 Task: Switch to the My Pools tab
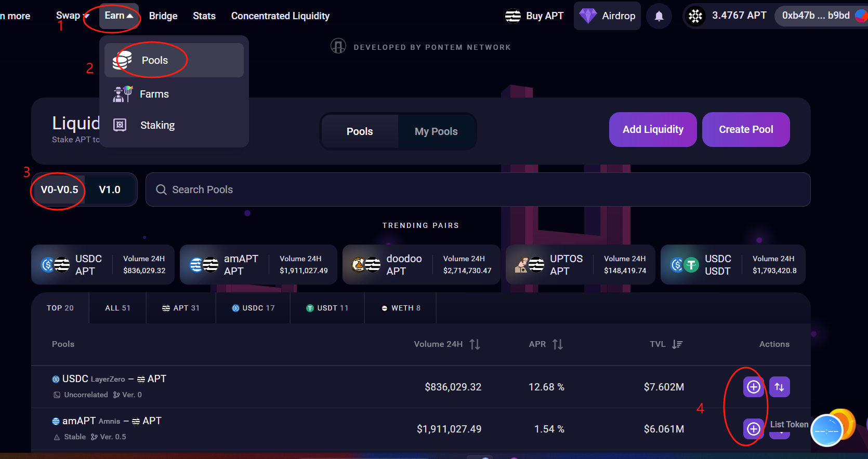(436, 131)
